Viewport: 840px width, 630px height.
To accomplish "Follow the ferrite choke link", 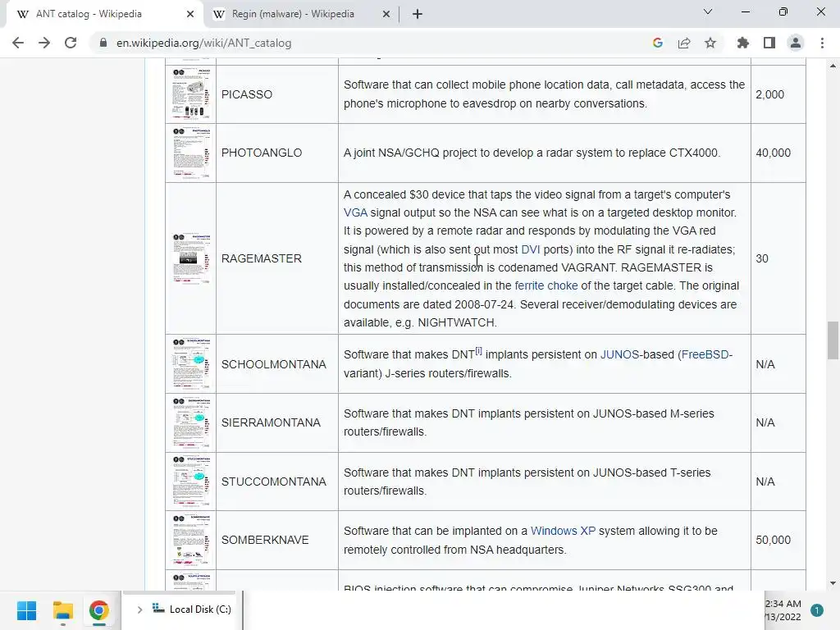I will pos(546,286).
